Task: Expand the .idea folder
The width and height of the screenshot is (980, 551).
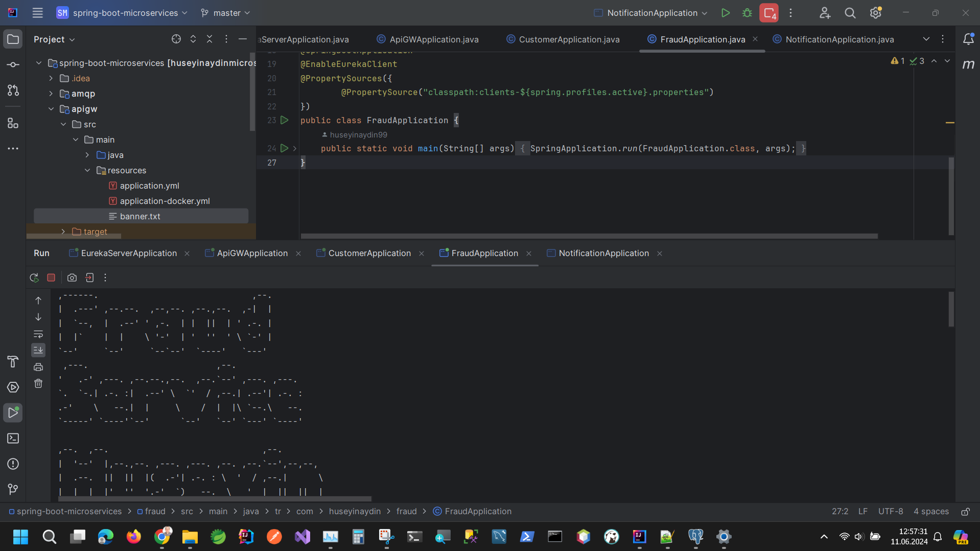Action: pos(51,78)
